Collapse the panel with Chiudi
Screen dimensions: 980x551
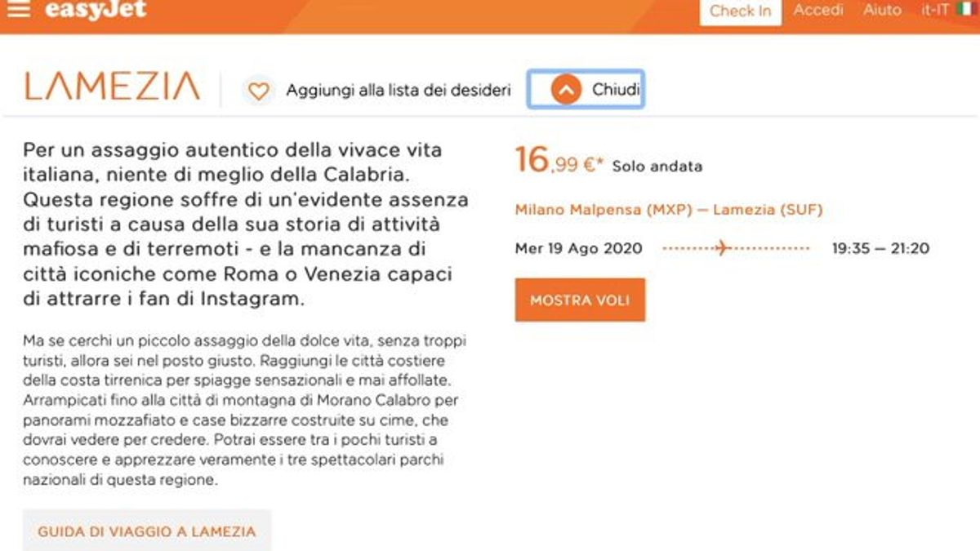pyautogui.click(x=586, y=90)
